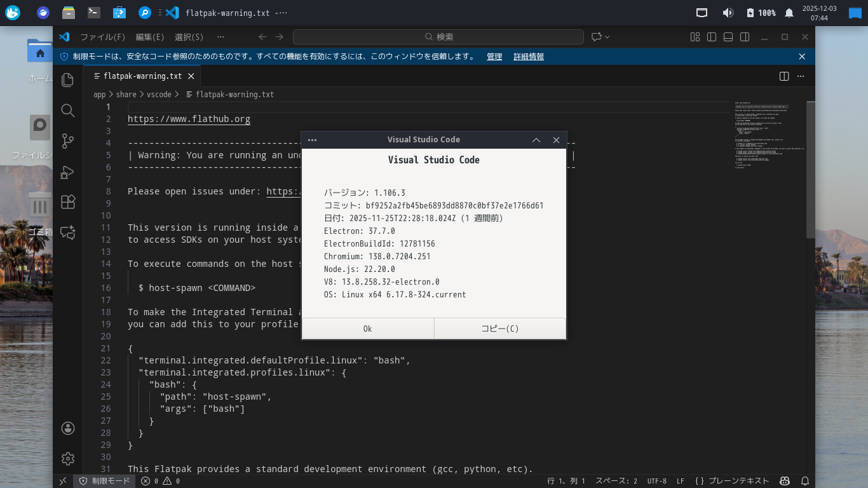Viewport: 868px width, 488px height.
Task: Open the application launcher in the top panel
Action: [x=13, y=13]
